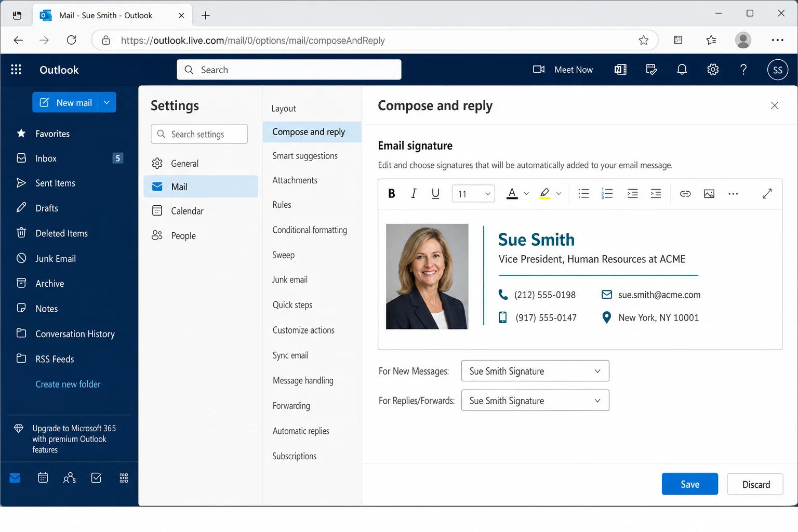Image resolution: width=798 pixels, height=532 pixels.
Task: Open the SS account avatar
Action: (x=778, y=70)
